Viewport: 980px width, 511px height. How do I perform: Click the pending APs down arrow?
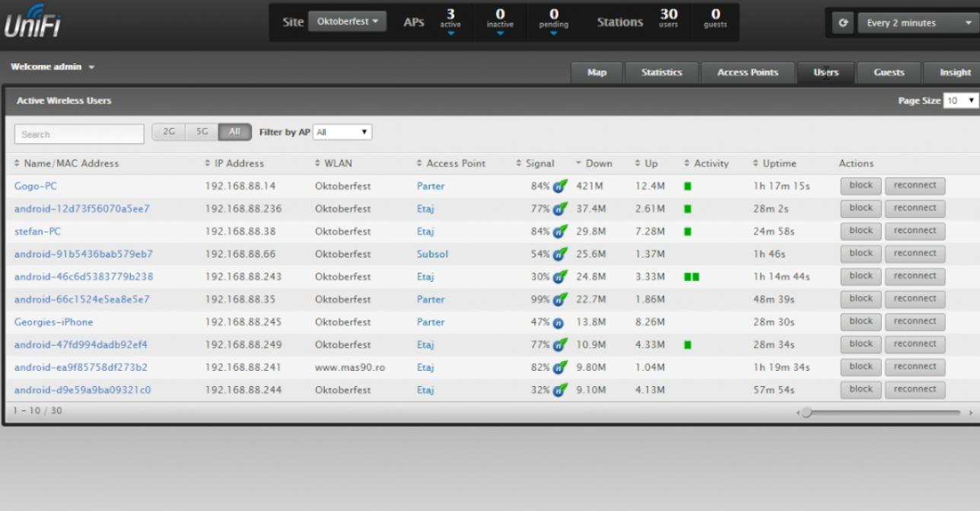coord(553,33)
